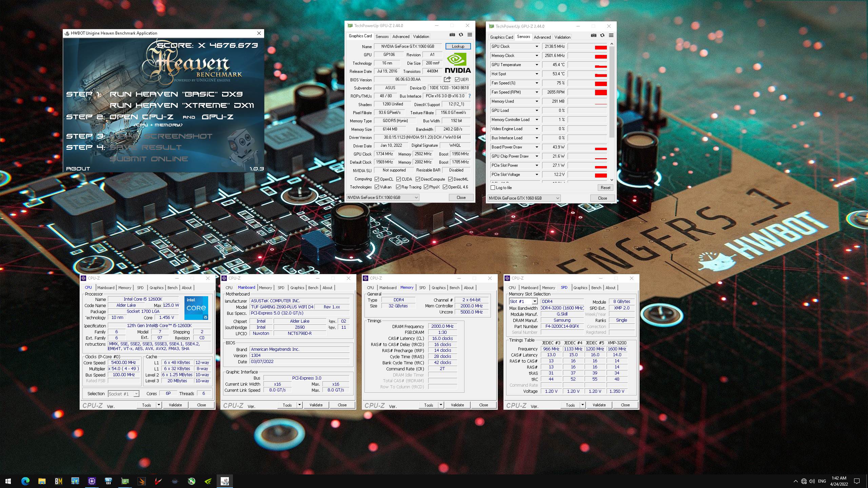
Task: Toggle the DirectML checkbox
Action: tap(450, 179)
